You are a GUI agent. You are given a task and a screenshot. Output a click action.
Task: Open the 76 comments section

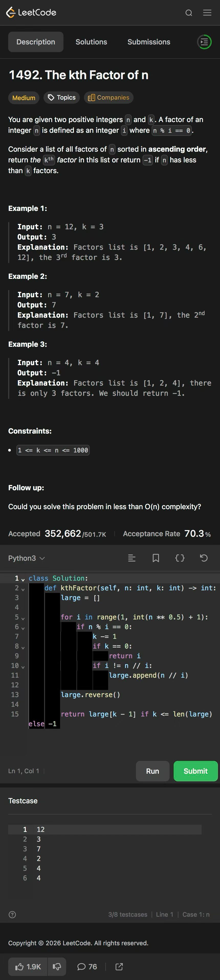point(87,967)
